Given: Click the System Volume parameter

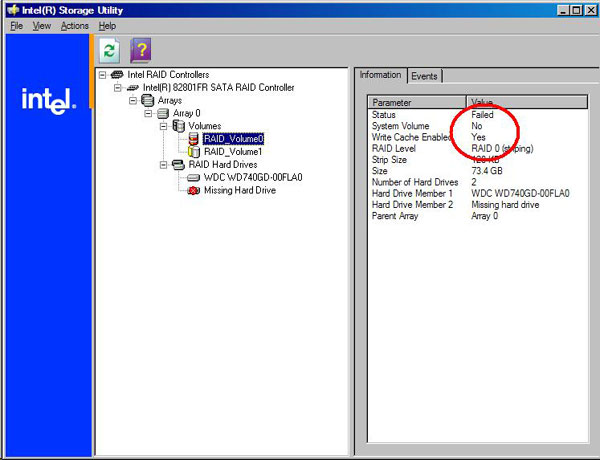Looking at the screenshot, I should (x=400, y=126).
